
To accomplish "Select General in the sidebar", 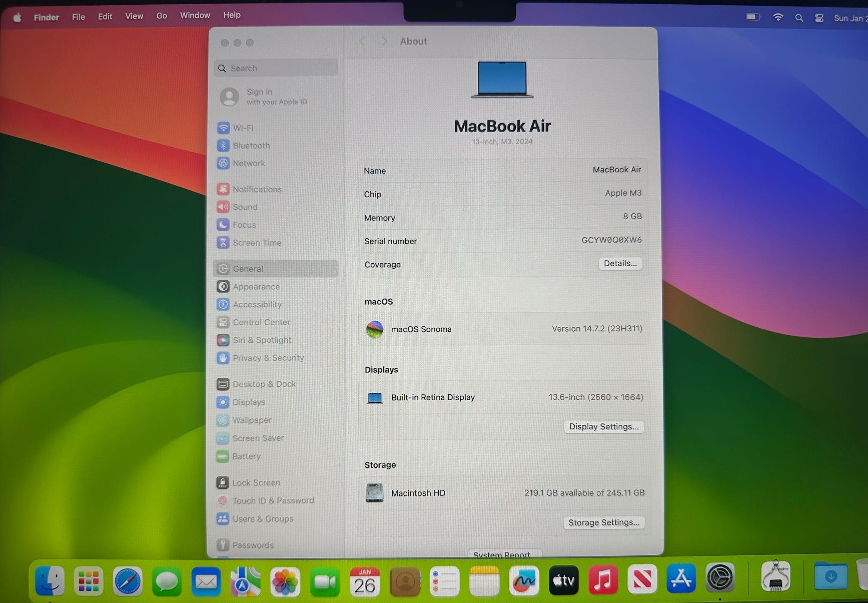I will coord(276,269).
